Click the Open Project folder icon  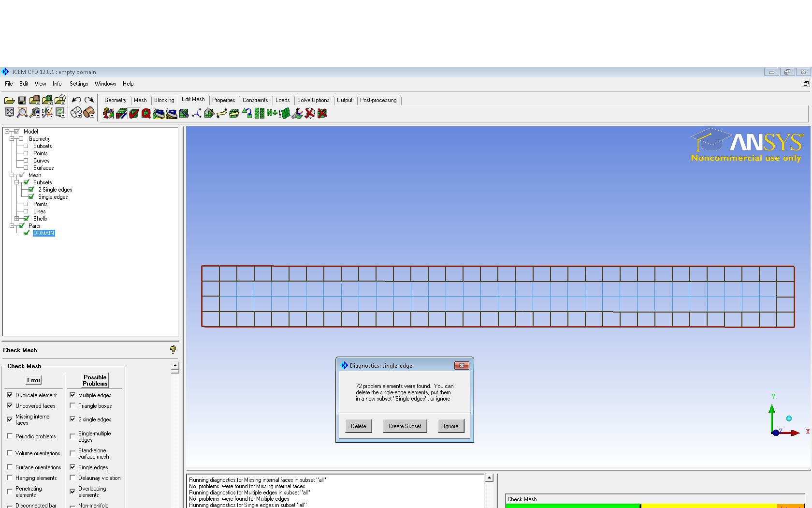(x=9, y=100)
